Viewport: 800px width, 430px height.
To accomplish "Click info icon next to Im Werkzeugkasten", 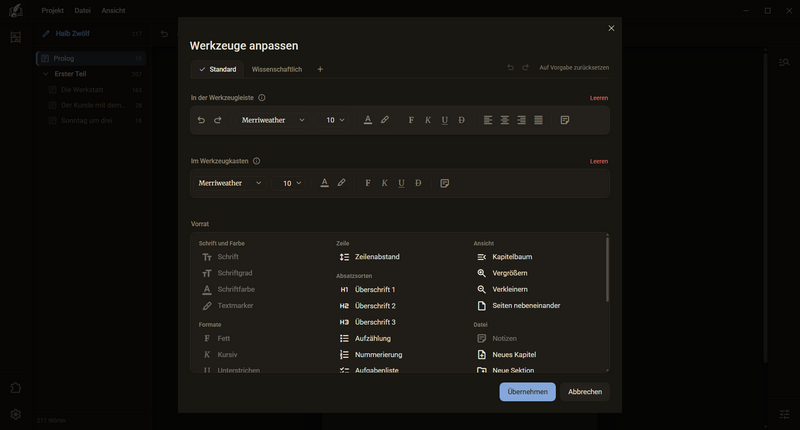I will click(x=257, y=161).
